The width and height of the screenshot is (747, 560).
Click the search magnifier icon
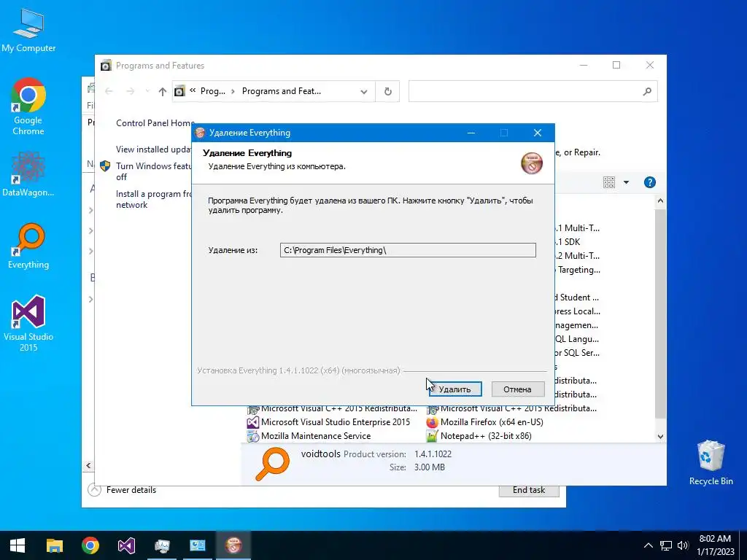pyautogui.click(x=647, y=91)
